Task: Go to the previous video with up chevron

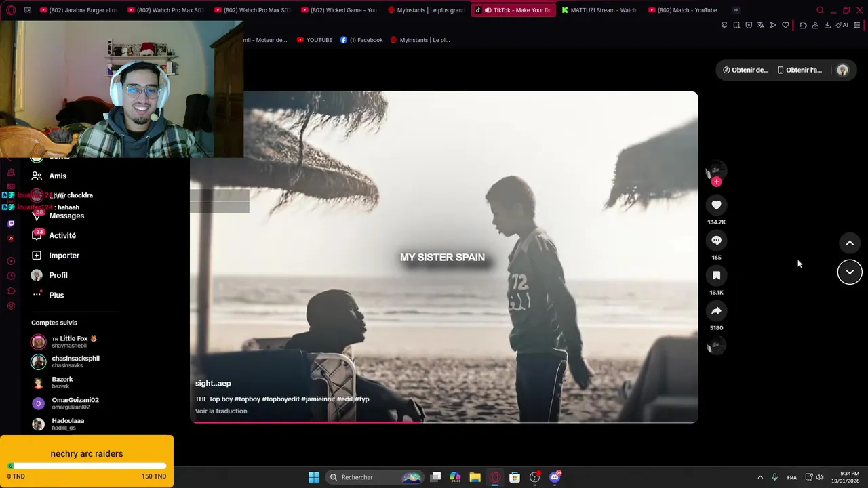Action: [850, 243]
